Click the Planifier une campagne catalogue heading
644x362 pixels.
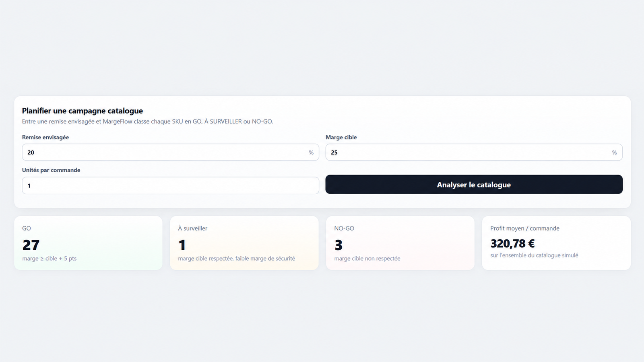pos(83,111)
